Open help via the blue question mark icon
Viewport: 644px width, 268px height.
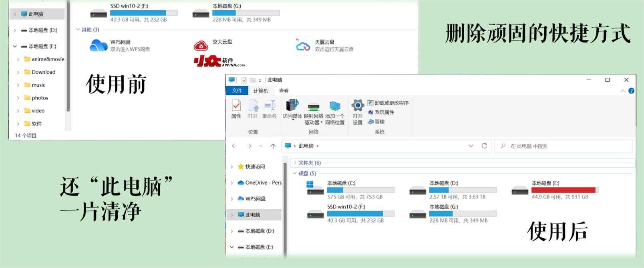pos(632,91)
